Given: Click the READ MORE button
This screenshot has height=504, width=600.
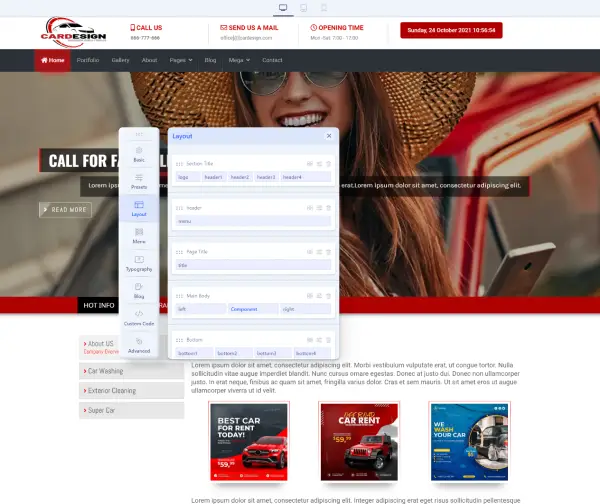Looking at the screenshot, I should pyautogui.click(x=65, y=210).
